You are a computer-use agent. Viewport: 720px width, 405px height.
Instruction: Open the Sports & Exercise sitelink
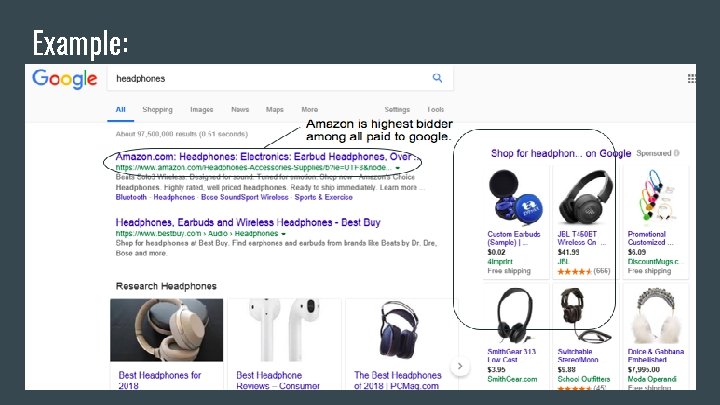(x=324, y=197)
